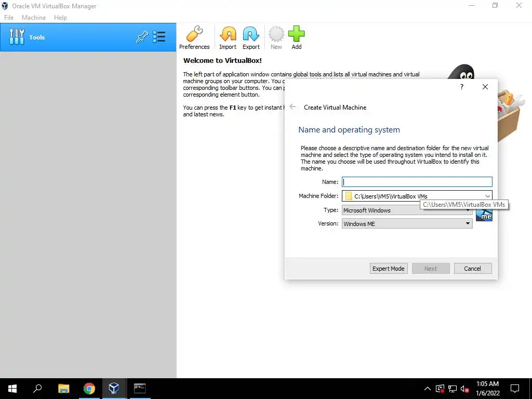
Task: Open the notification center icon
Action: click(515, 389)
